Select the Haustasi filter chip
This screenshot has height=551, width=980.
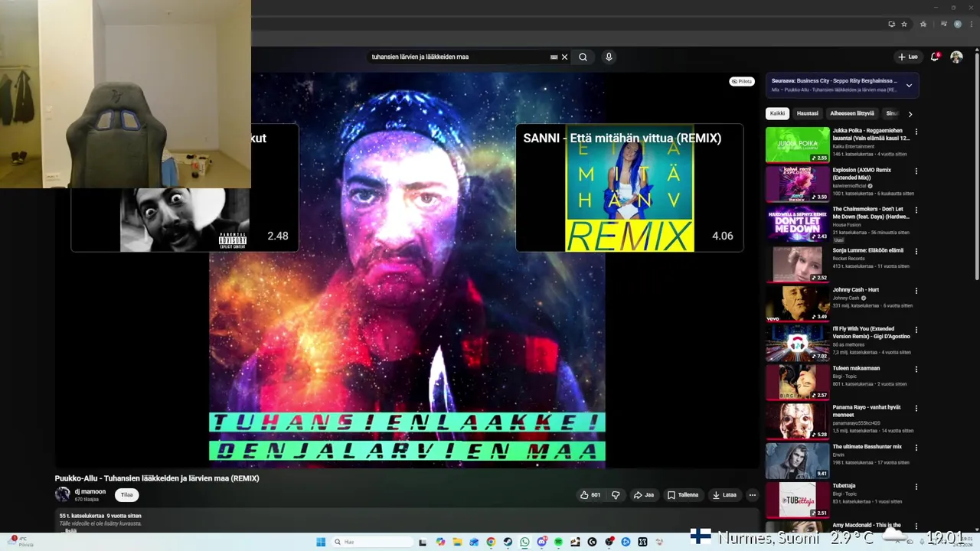click(x=808, y=113)
